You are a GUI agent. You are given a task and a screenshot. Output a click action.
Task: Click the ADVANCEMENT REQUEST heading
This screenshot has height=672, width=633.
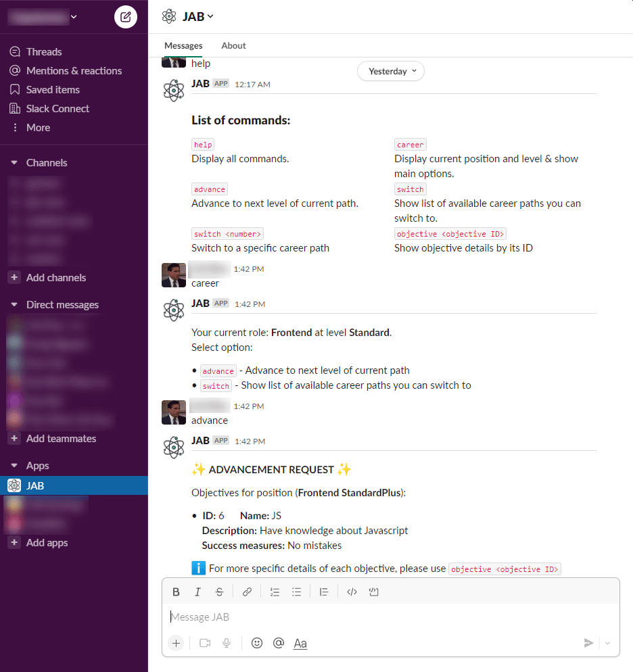click(271, 470)
